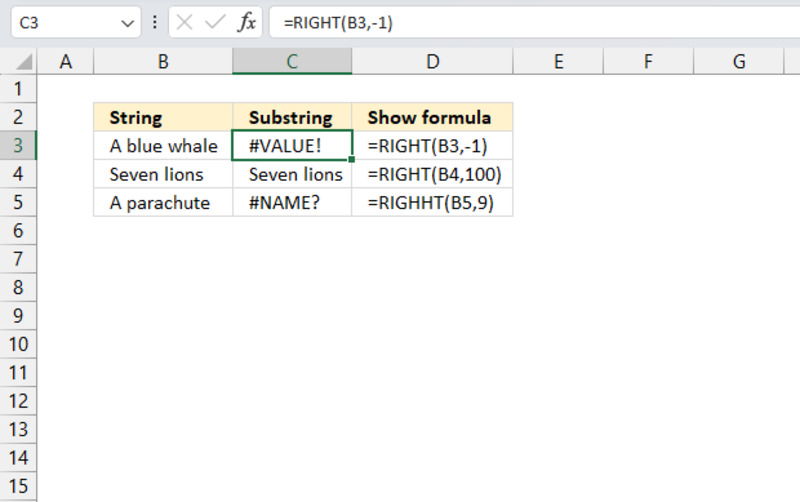Screen dimensions: 800x502
Task: Select row 5 header
Action: pyautogui.click(x=18, y=202)
